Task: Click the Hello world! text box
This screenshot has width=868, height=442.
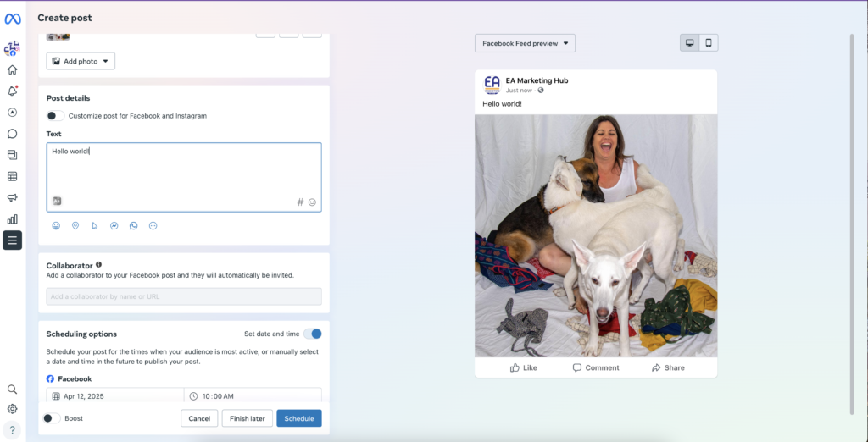Action: 184,177
